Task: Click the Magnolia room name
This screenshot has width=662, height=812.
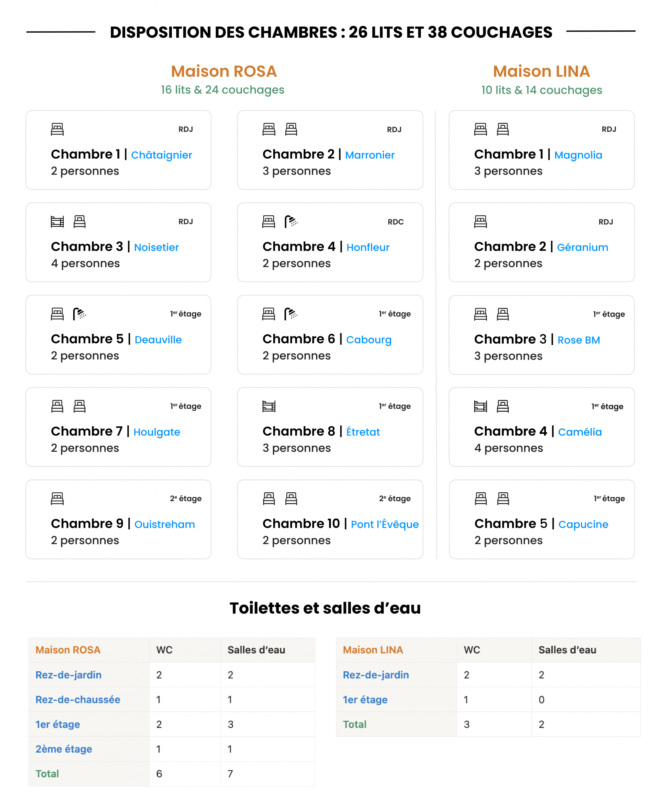Action: tap(578, 155)
